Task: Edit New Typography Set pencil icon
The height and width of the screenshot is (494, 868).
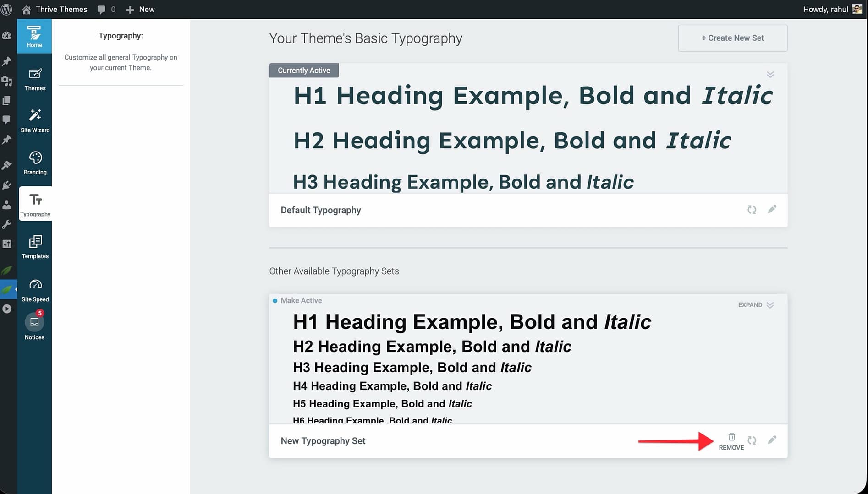Action: coord(772,440)
